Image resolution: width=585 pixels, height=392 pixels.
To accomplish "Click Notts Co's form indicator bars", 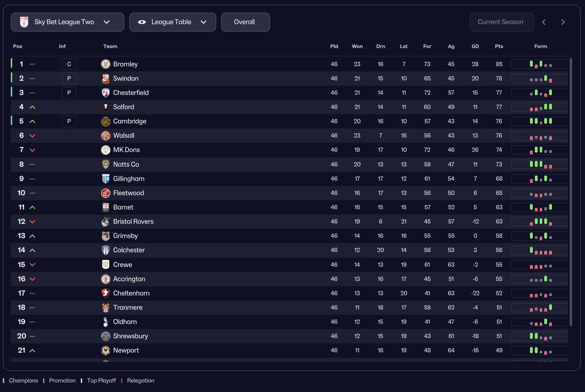I will [540, 164].
